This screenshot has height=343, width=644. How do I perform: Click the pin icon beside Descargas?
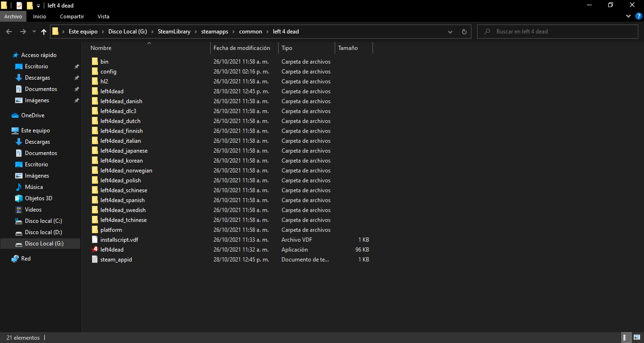click(76, 78)
